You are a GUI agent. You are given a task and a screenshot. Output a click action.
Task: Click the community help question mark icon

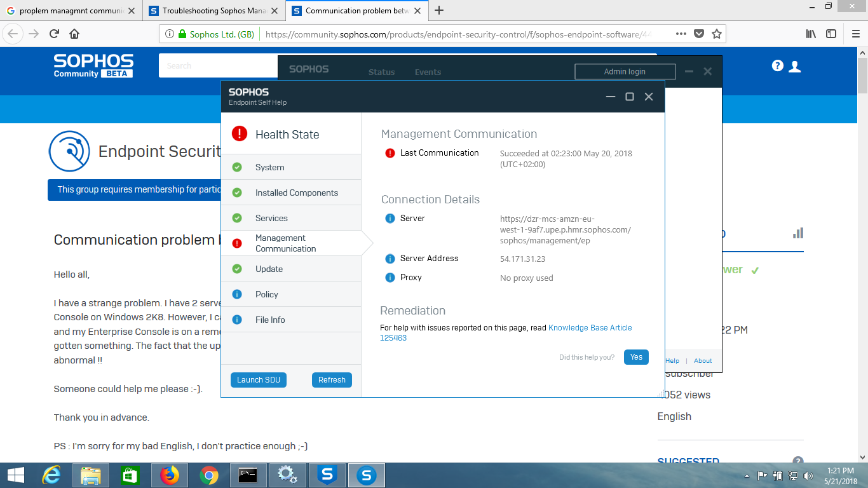coord(777,65)
